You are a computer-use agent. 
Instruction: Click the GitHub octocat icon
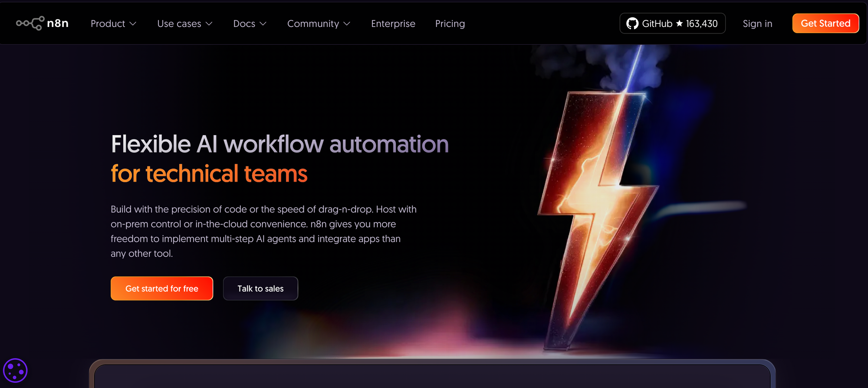632,23
